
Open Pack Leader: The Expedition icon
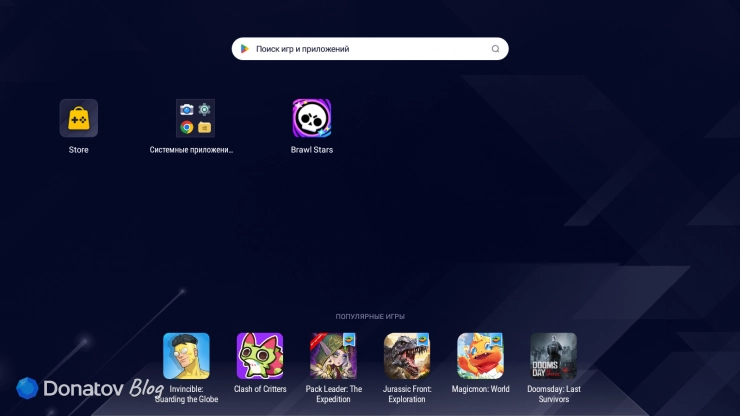pyautogui.click(x=333, y=356)
